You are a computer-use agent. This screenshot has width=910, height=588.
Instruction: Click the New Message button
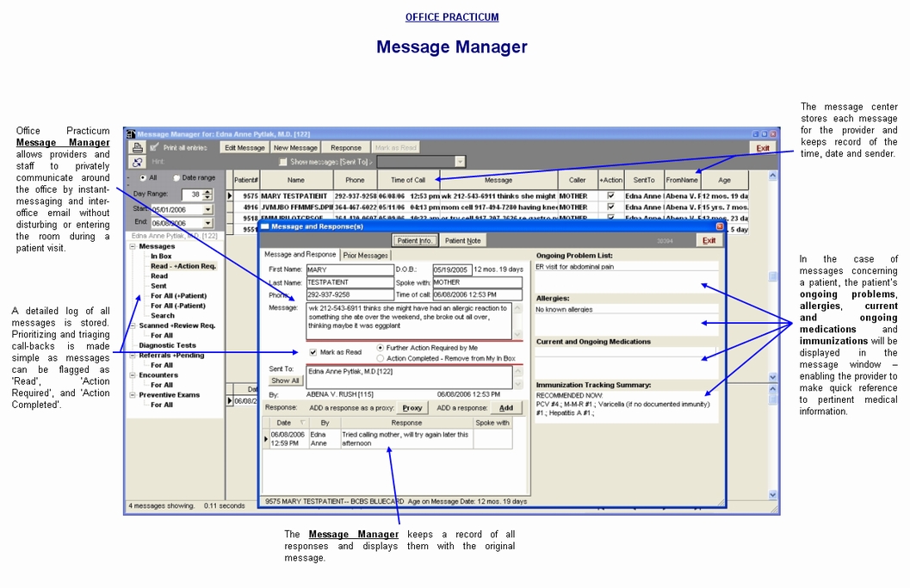click(x=295, y=147)
